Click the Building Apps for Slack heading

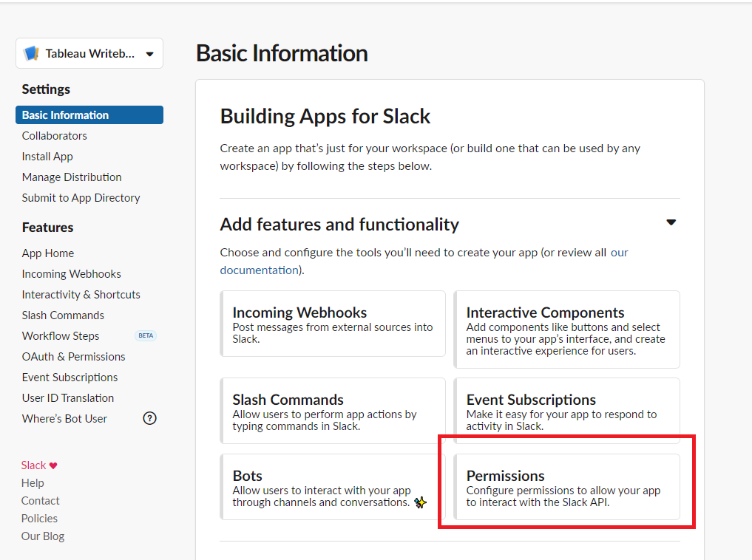pyautogui.click(x=325, y=117)
